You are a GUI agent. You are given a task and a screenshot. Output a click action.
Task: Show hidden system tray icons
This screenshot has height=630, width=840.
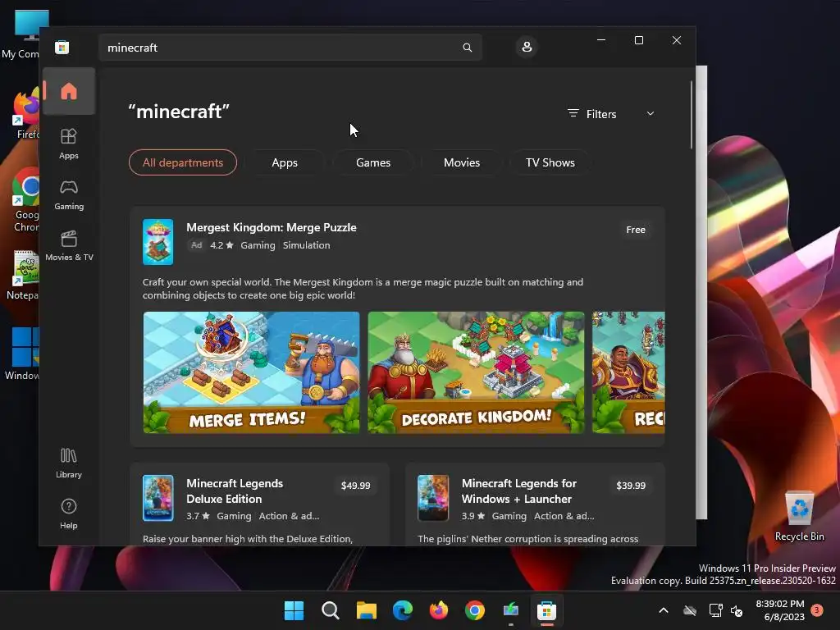[x=663, y=610]
